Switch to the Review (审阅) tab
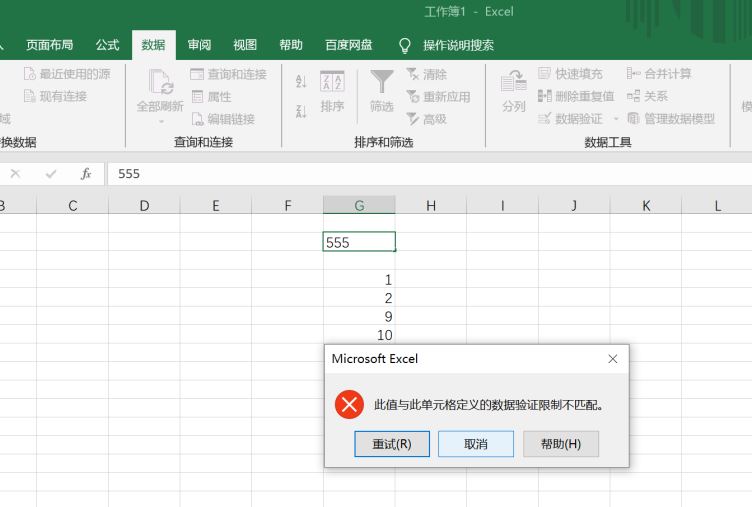The height and width of the screenshot is (507, 752). pos(200,45)
